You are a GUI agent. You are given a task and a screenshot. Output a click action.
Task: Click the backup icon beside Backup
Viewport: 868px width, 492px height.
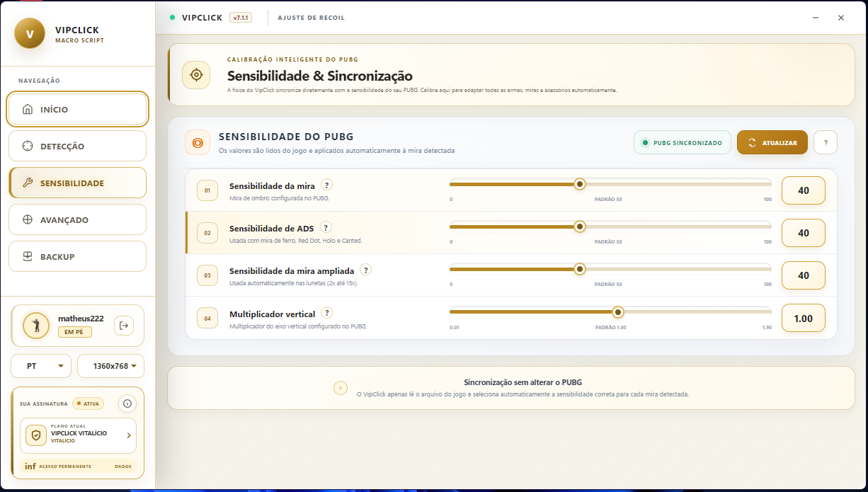tap(28, 257)
